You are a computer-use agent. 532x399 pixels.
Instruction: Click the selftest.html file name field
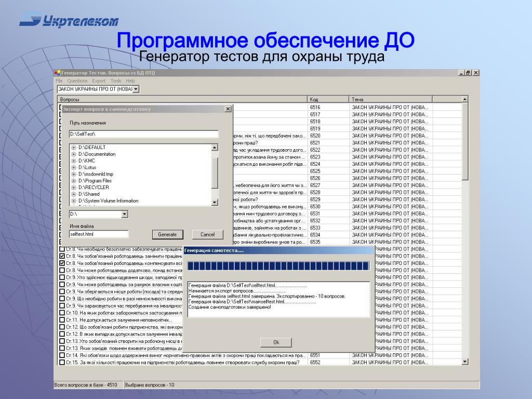coord(99,234)
